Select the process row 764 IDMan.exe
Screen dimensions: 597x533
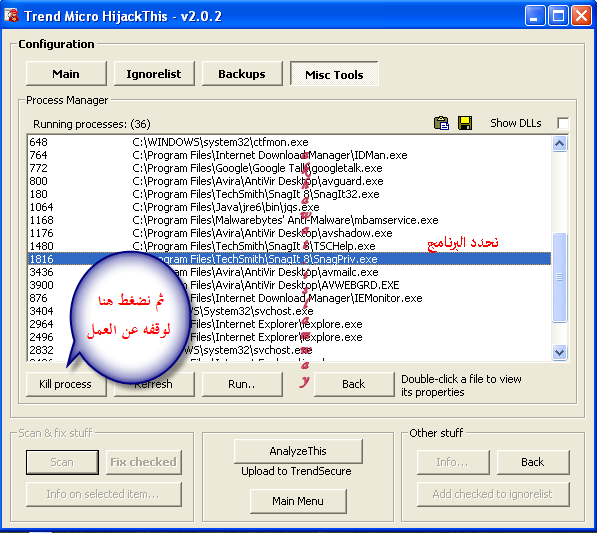[289, 155]
